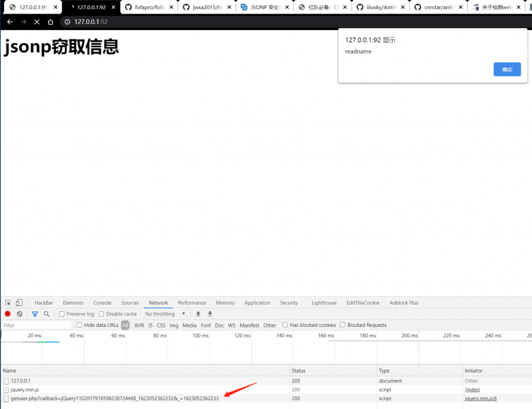Stop network recording with the red record icon
Image resolution: width=532 pixels, height=409 pixels.
[8, 314]
